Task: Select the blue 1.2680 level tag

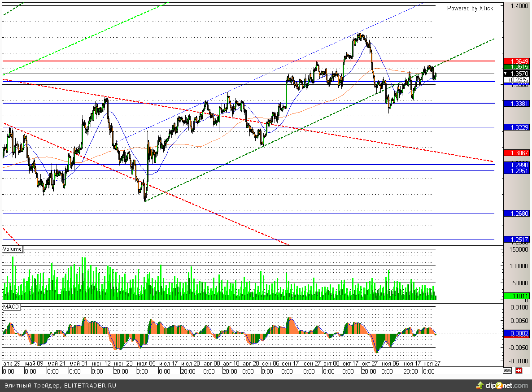Action: (x=517, y=213)
